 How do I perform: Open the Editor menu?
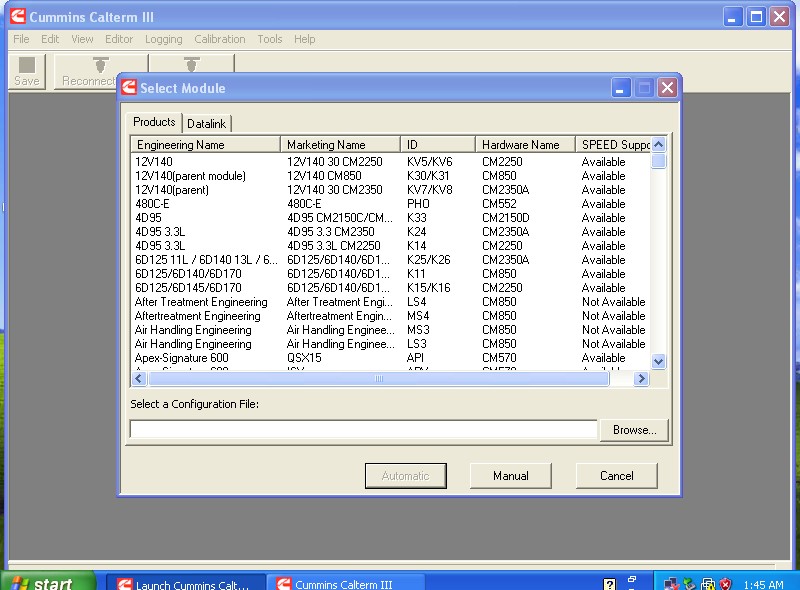pos(119,39)
